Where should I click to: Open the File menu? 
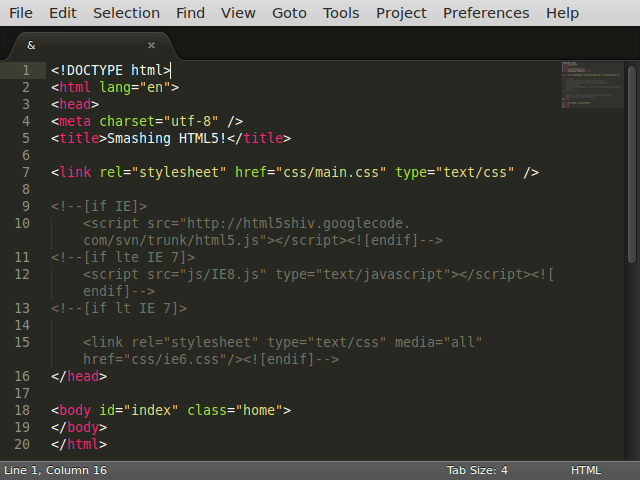click(x=21, y=13)
